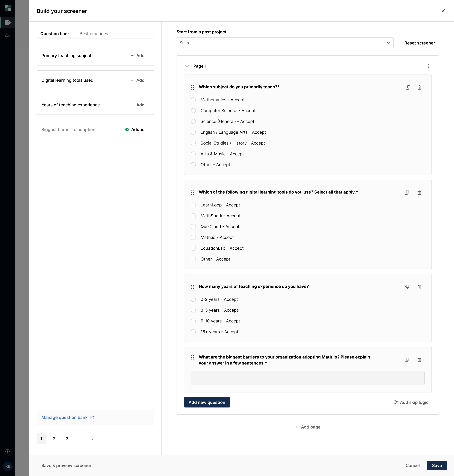Duplicate the years of teaching experience question

[x=407, y=287]
